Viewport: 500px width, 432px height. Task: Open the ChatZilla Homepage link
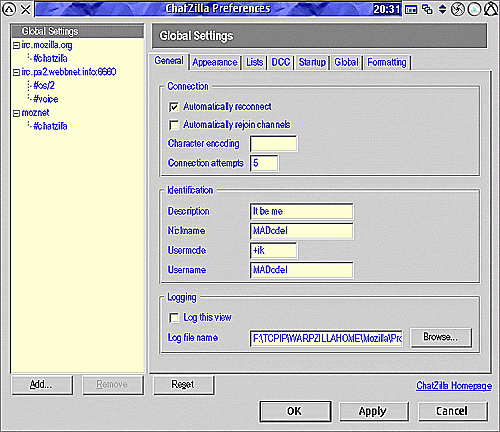pyautogui.click(x=454, y=386)
